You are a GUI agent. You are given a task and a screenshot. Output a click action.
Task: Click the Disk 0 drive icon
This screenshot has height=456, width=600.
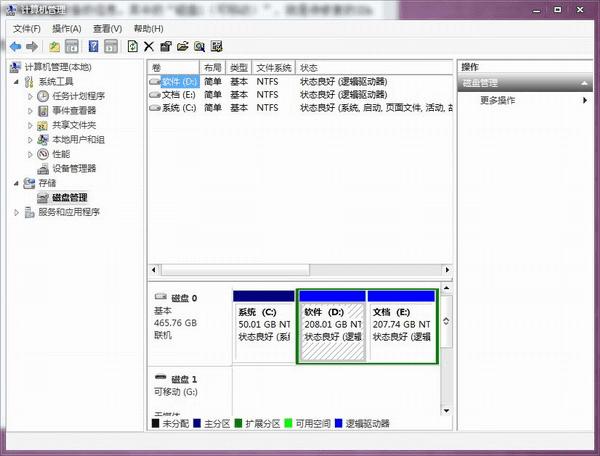coord(161,297)
